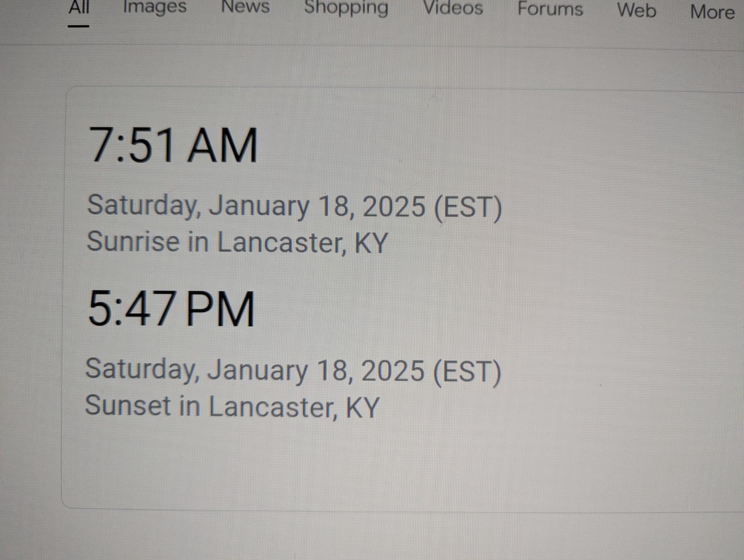Open the Forums tab
This screenshot has width=744, height=560.
click(x=550, y=9)
